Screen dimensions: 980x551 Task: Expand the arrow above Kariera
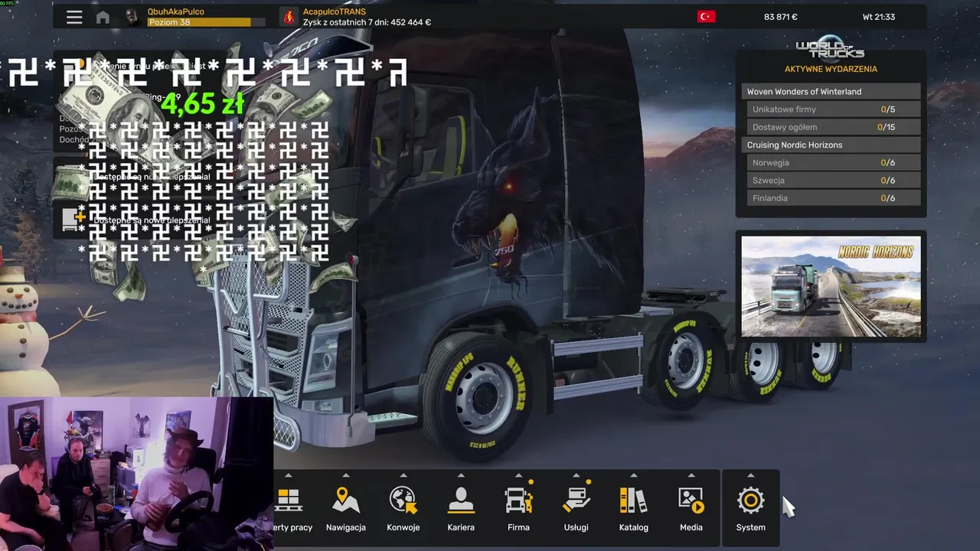click(461, 475)
